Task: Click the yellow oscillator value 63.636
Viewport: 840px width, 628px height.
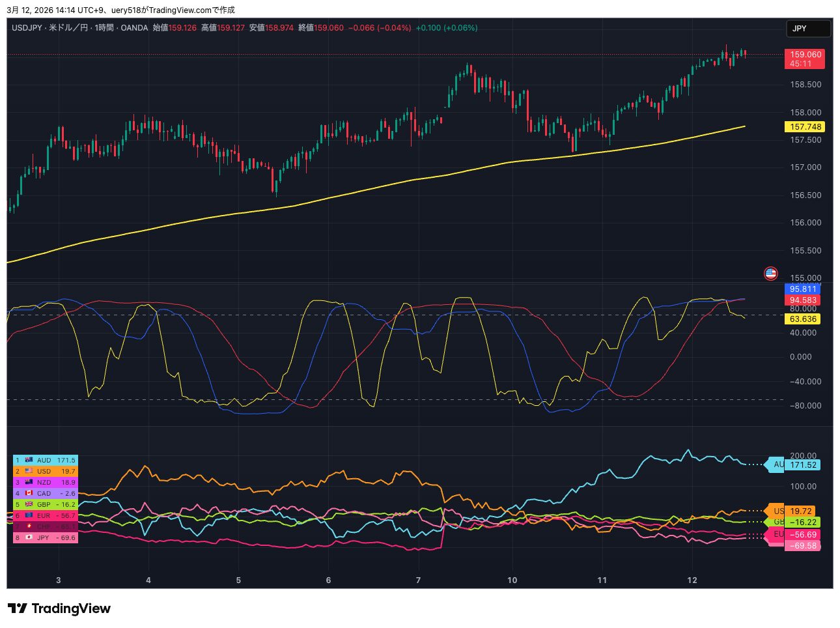Action: click(803, 319)
